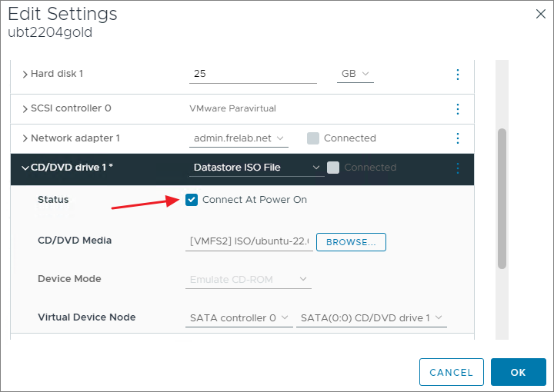Screen dimensions: 554x392
Task: Collapse the CD/DVD drive 1 section
Action: [25, 168]
